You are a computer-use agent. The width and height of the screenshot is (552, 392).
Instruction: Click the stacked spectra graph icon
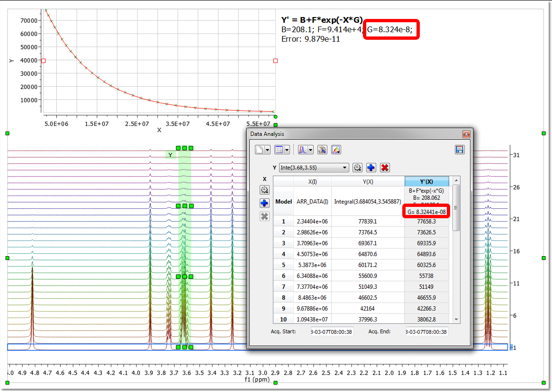coord(336,150)
